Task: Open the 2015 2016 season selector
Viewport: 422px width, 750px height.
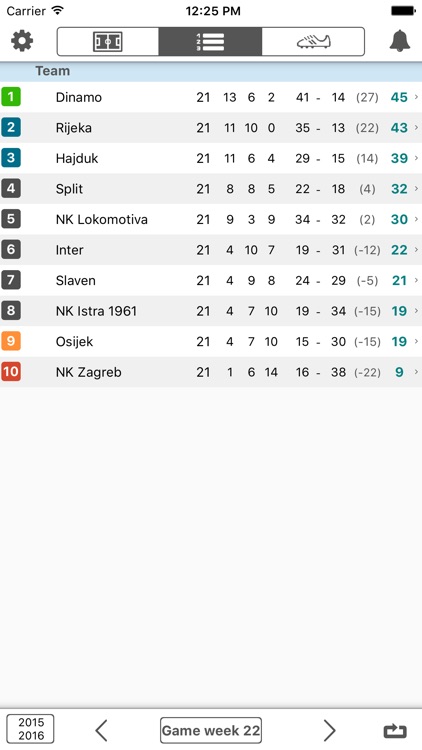Action: [x=30, y=729]
